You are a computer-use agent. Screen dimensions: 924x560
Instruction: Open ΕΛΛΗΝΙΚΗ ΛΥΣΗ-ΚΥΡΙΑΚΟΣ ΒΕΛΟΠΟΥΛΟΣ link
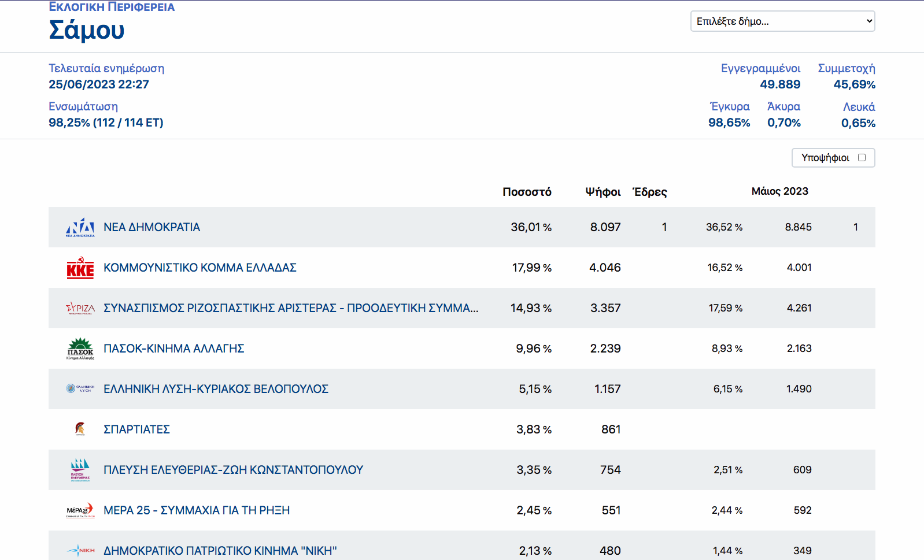(x=216, y=389)
